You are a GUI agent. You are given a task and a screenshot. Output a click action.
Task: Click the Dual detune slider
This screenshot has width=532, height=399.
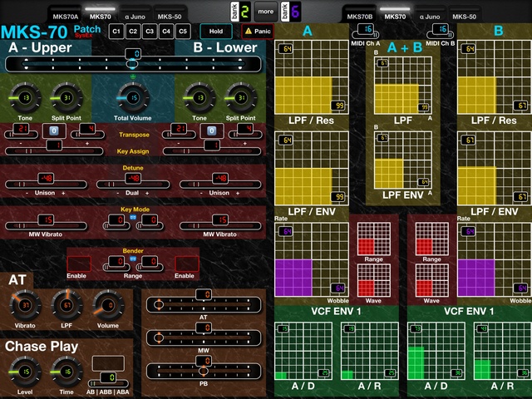coord(133,185)
